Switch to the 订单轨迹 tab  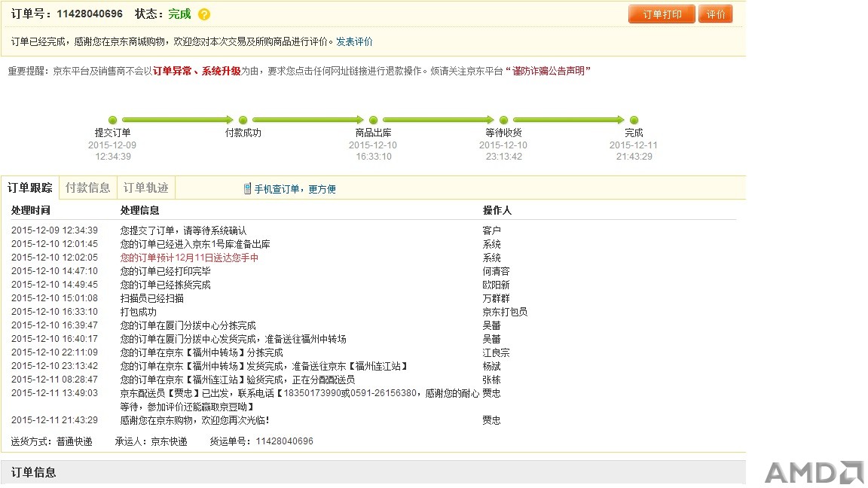(145, 188)
